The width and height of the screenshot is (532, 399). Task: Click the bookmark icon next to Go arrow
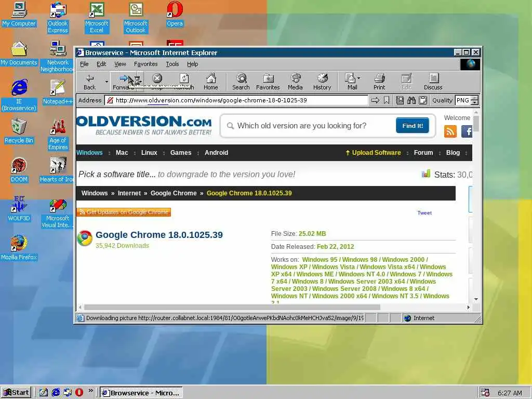tap(387, 100)
